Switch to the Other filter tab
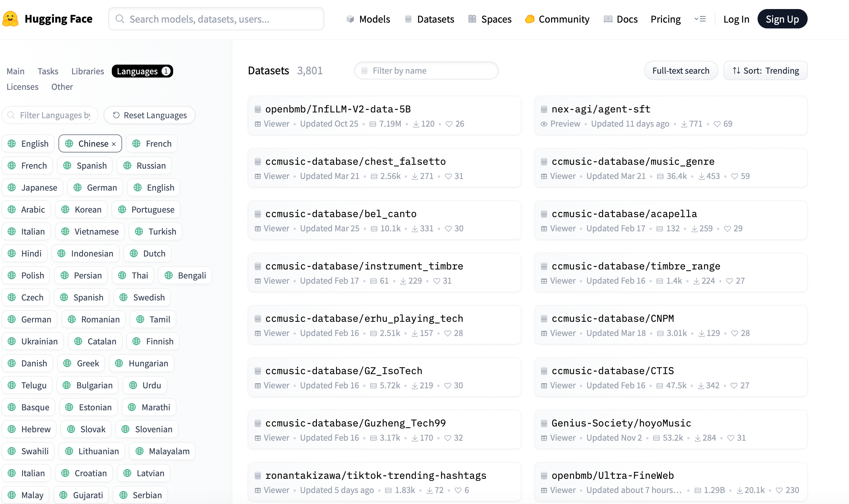 point(62,87)
